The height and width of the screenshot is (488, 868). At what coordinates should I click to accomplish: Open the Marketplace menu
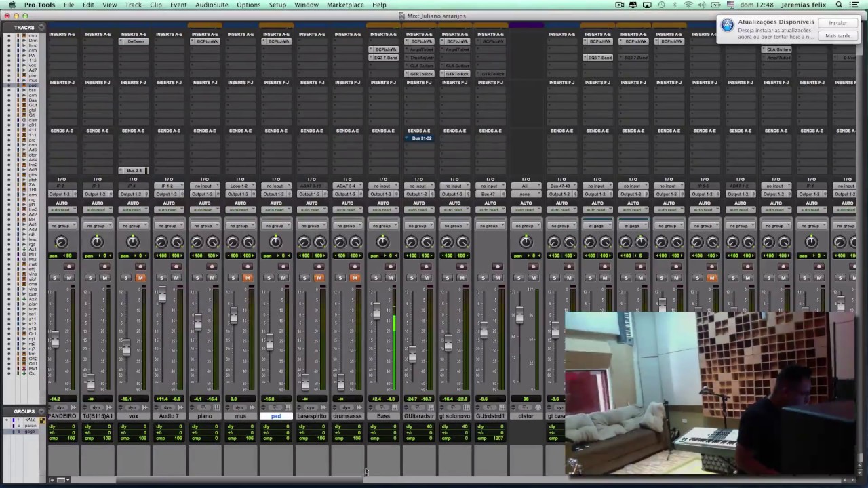[345, 5]
